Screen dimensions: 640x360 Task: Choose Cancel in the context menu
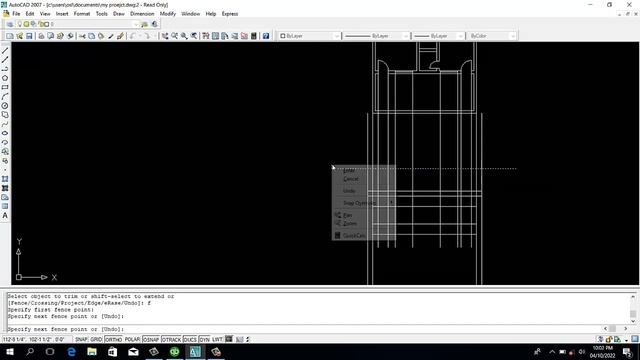[x=364, y=179]
